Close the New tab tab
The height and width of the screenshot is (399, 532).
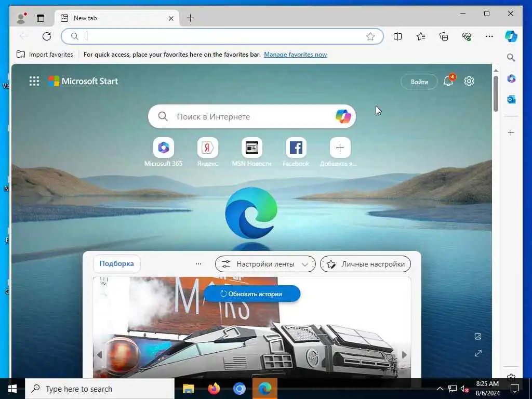coord(171,18)
